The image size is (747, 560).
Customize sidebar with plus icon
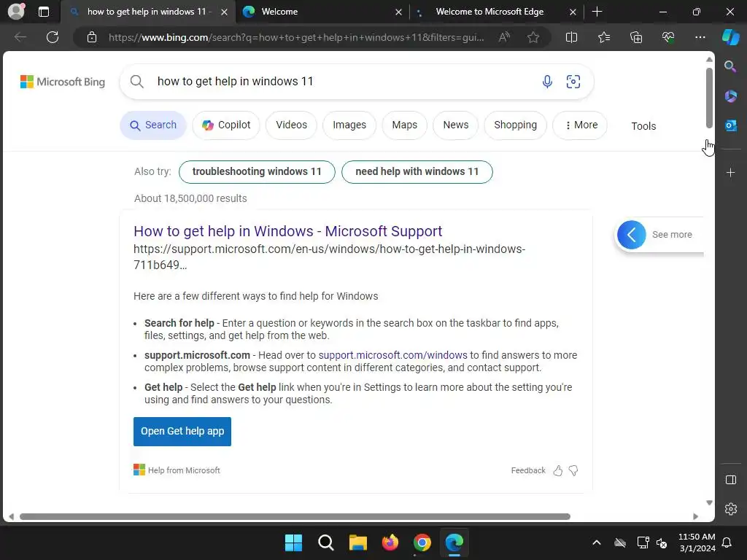pyautogui.click(x=730, y=172)
